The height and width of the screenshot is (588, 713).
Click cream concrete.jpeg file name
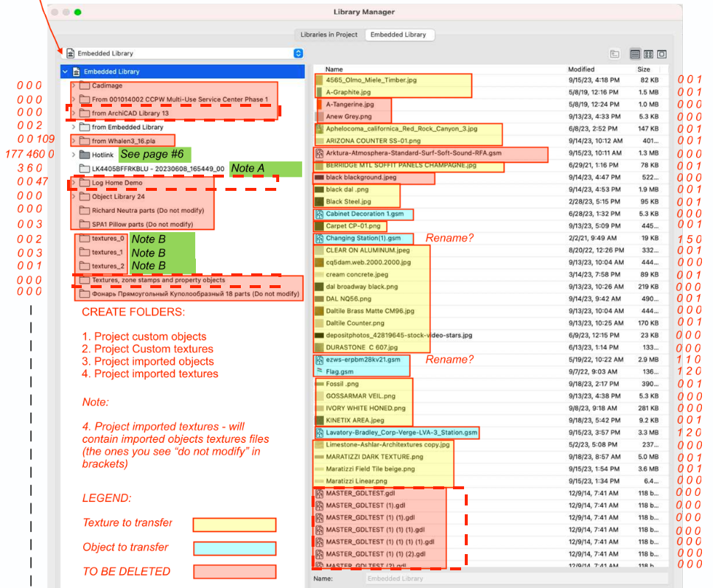click(357, 275)
